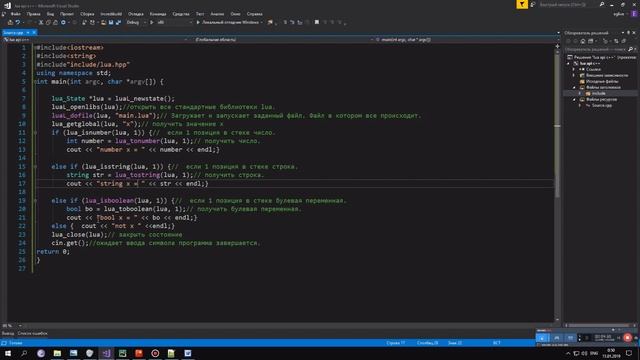Click the stop debugging square icon

click(x=317, y=22)
